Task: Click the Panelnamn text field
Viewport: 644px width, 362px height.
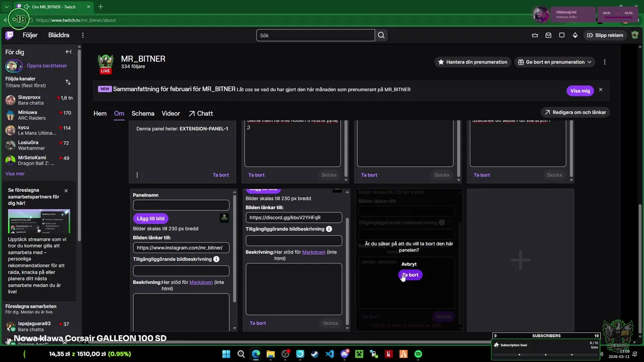Action: coord(181,205)
